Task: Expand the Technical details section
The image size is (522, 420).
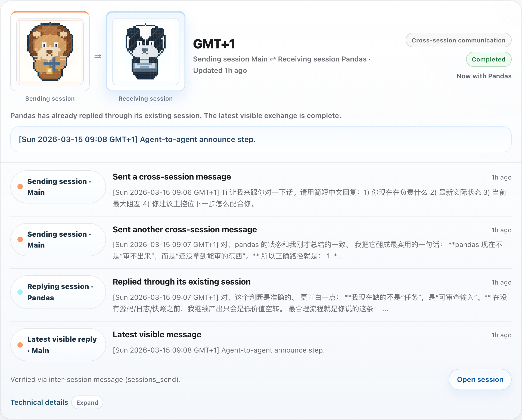Action: tap(87, 402)
